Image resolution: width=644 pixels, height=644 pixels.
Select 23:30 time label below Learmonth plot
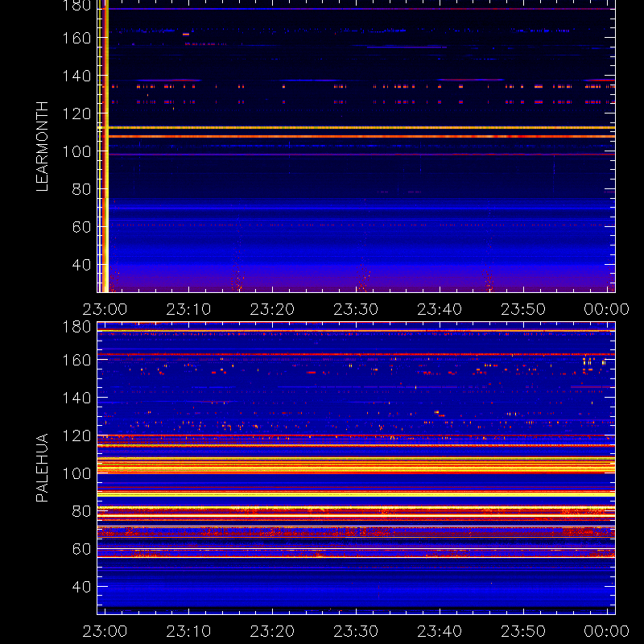pyautogui.click(x=356, y=309)
